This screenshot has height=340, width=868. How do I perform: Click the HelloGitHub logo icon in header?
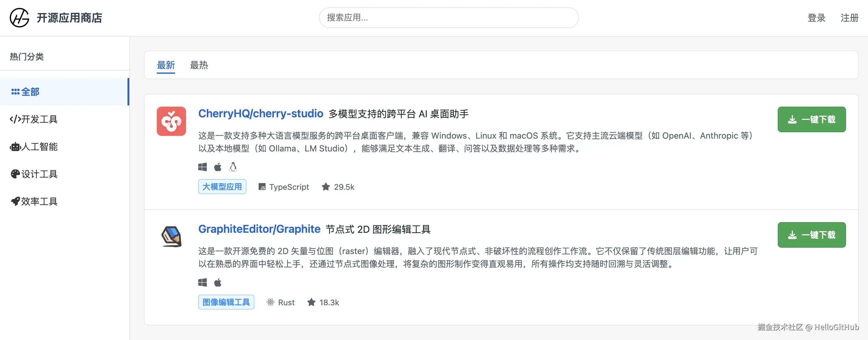click(x=19, y=18)
